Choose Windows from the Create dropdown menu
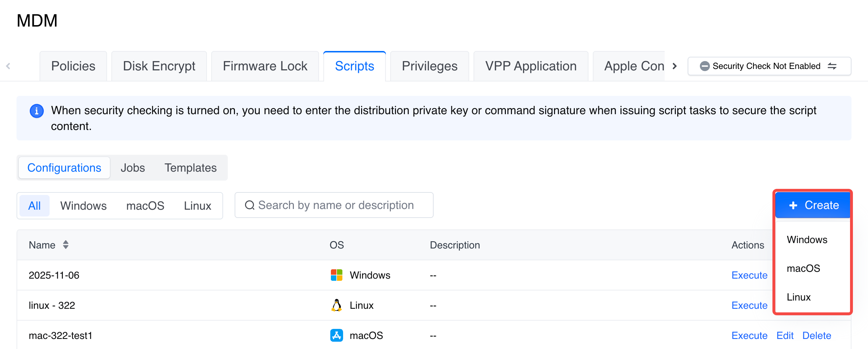 click(807, 240)
